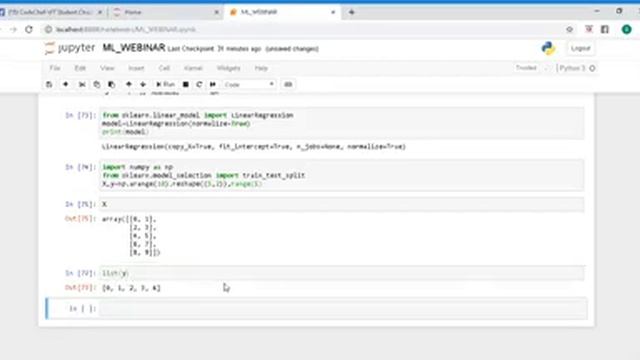640x360 pixels.
Task: Close the Home browser tab
Action: 216,12
